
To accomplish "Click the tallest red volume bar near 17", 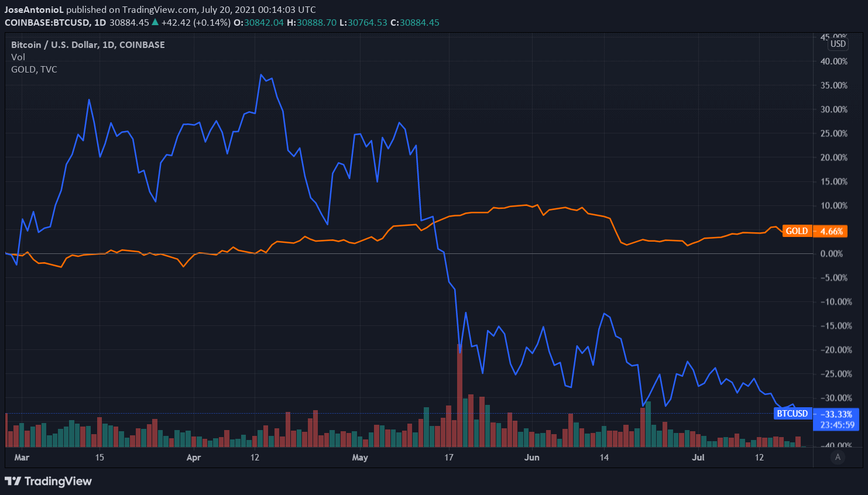I will pos(460,396).
